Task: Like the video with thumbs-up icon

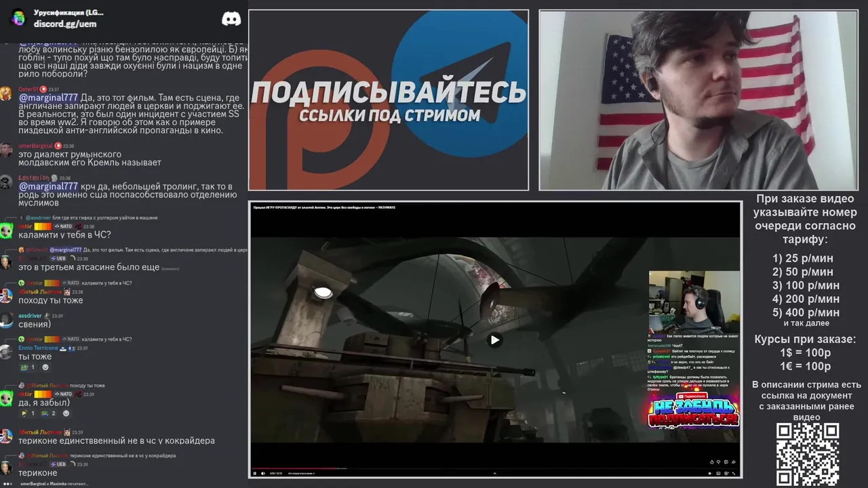Action: pyautogui.click(x=712, y=462)
